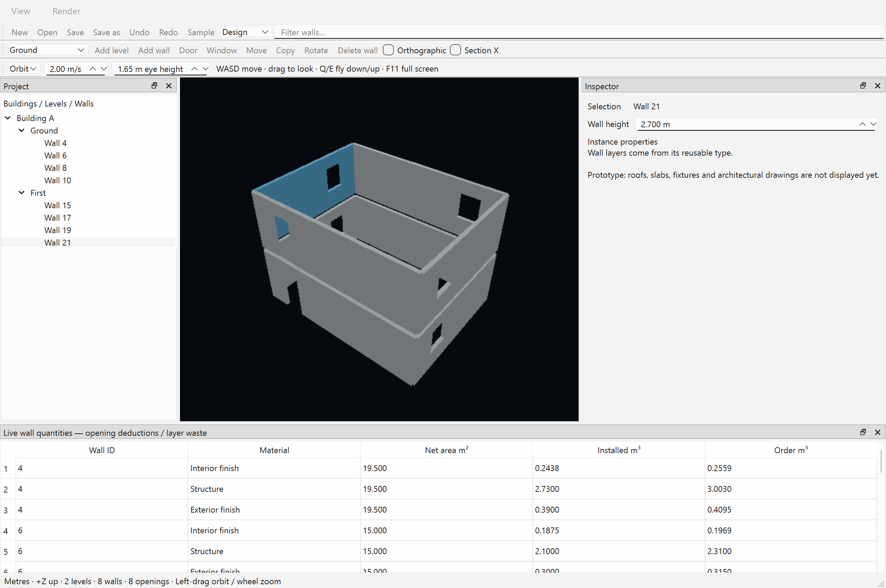The image size is (886, 588).
Task: Float the Inspector panel
Action: pyautogui.click(x=863, y=86)
